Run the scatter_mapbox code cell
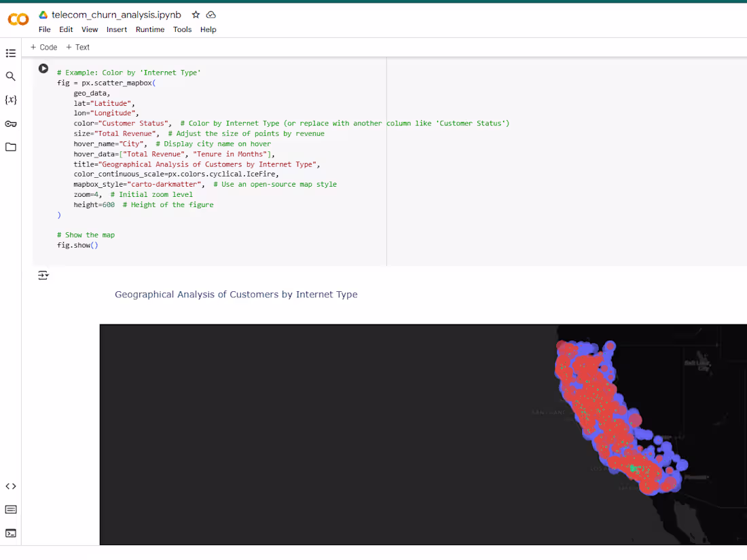 click(43, 69)
